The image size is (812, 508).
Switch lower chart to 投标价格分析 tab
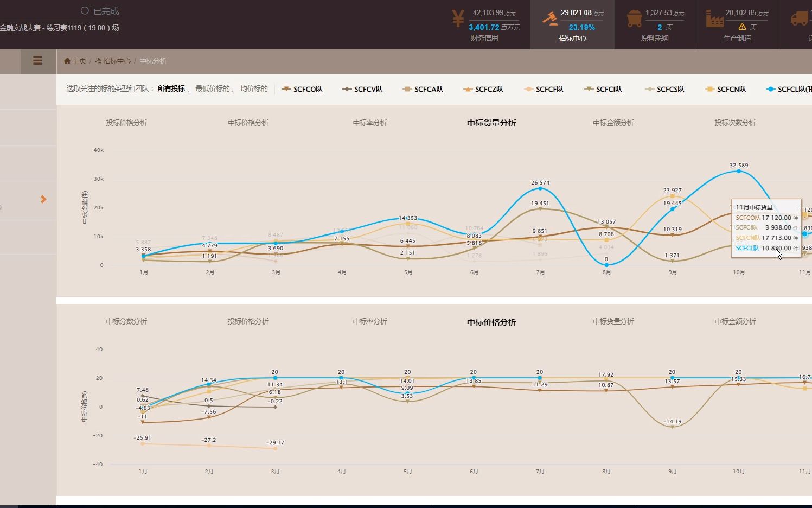click(248, 321)
